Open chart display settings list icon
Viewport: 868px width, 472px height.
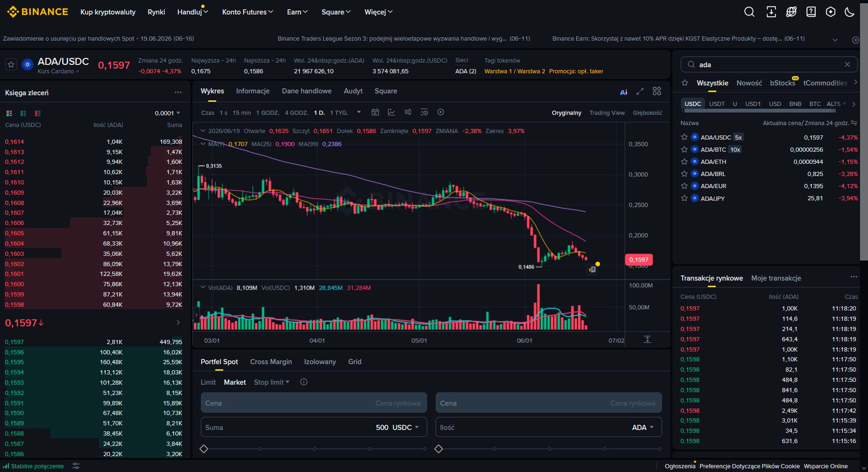click(x=424, y=113)
